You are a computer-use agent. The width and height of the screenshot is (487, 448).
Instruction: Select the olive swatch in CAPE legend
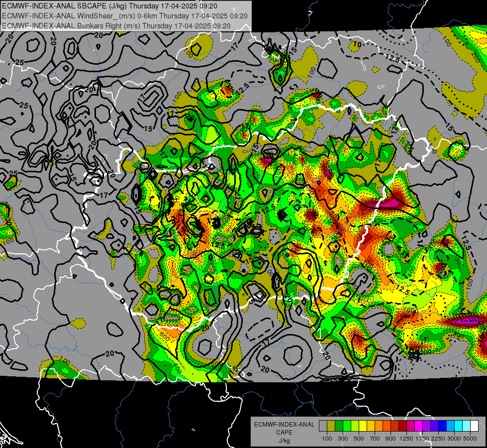(x=331, y=426)
